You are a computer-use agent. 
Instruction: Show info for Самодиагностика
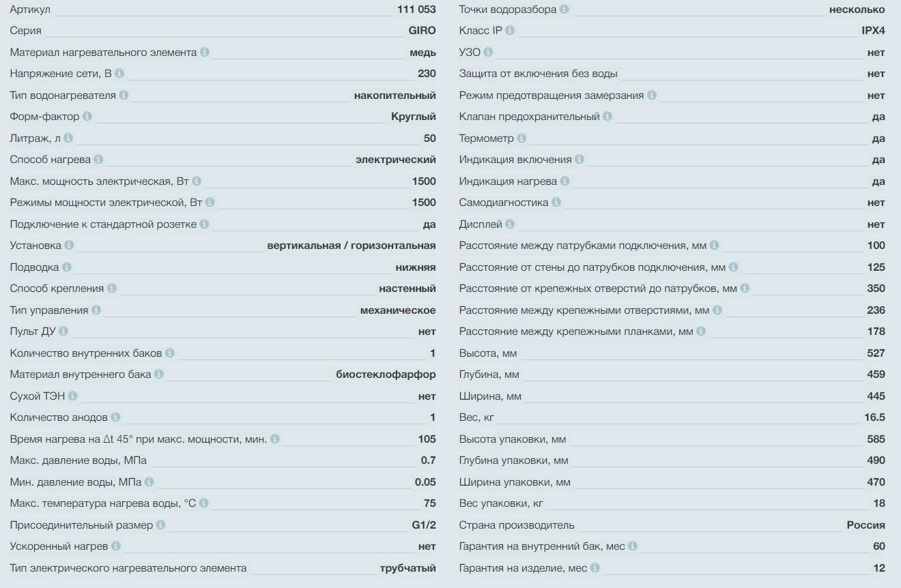coord(556,202)
